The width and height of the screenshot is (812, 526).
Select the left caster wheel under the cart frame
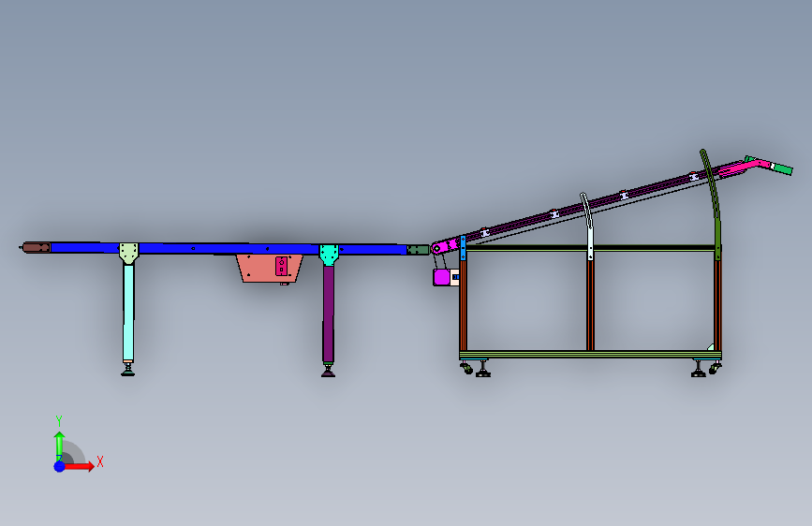pyautogui.click(x=466, y=368)
